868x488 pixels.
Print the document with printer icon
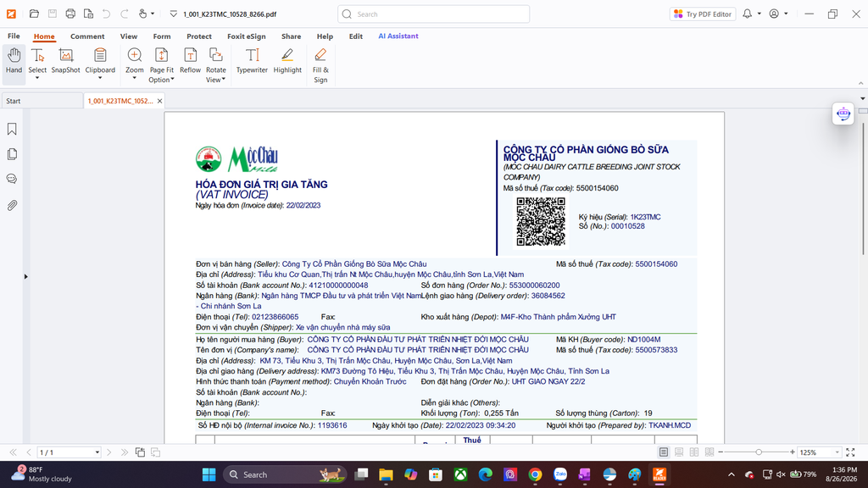coord(70,14)
